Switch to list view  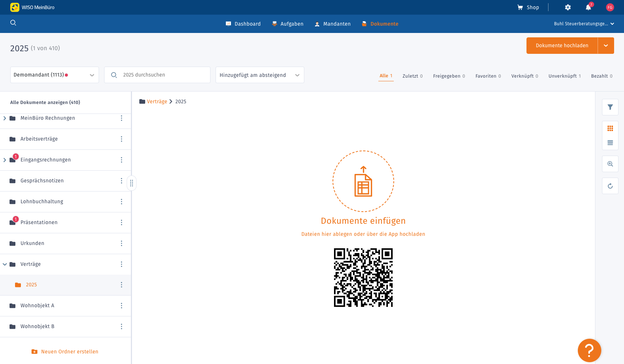coord(610,142)
